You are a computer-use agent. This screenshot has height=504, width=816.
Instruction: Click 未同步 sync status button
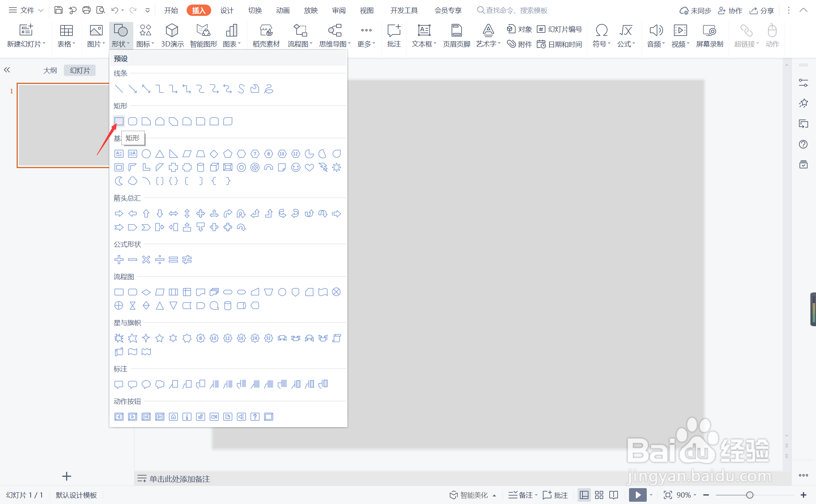695,11
